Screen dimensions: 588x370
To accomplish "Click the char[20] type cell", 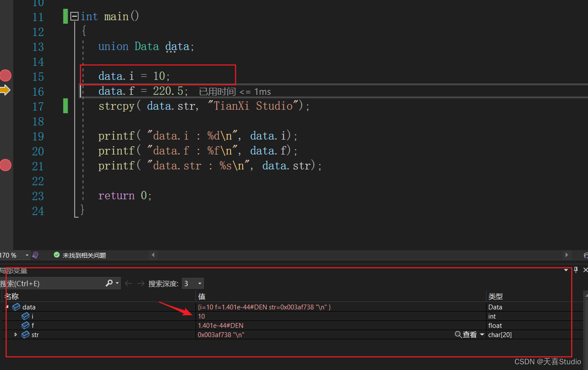I will point(500,335).
